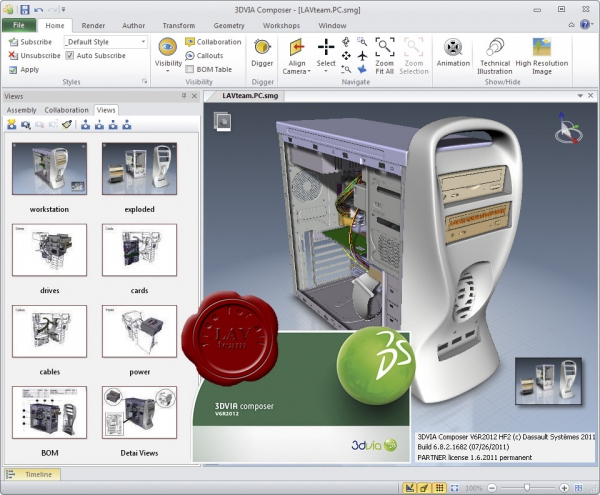Toggle Collaboration visibility
Screen dimensions: 600x495
click(213, 42)
